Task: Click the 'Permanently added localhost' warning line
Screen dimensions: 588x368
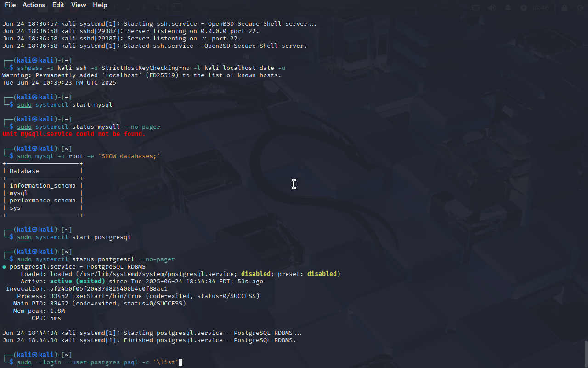Action: tap(142, 75)
